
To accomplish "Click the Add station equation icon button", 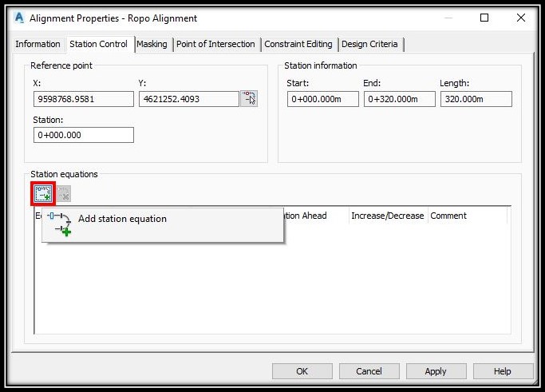I will [43, 193].
